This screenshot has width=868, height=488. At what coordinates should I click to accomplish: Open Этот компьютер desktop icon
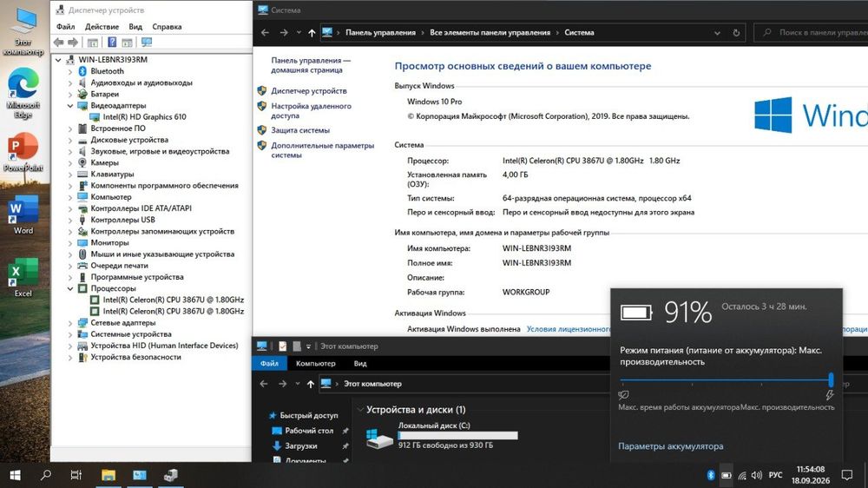[23, 30]
